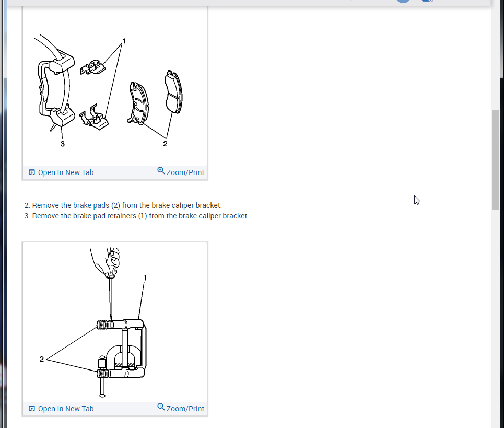Click Zoom/Print under the brake pad diagram
This screenshot has width=504, height=428.
tap(181, 172)
